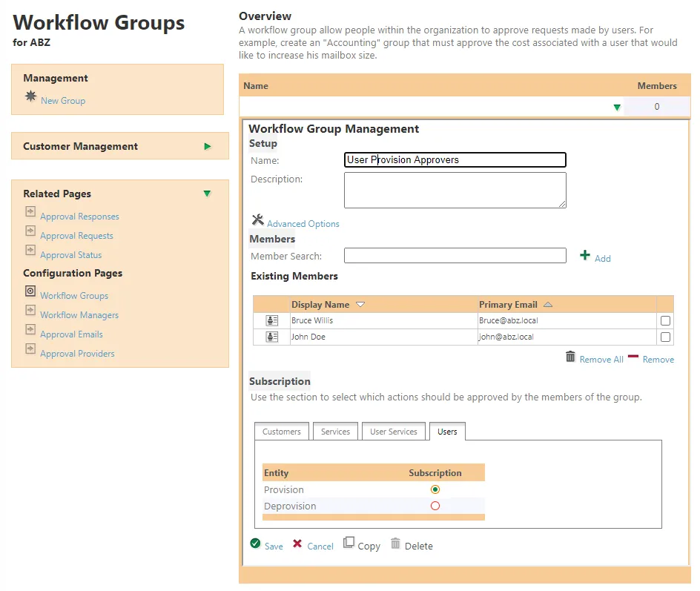This screenshot has height=591, width=700.
Task: Open the Approval Responses link
Action: click(x=79, y=217)
